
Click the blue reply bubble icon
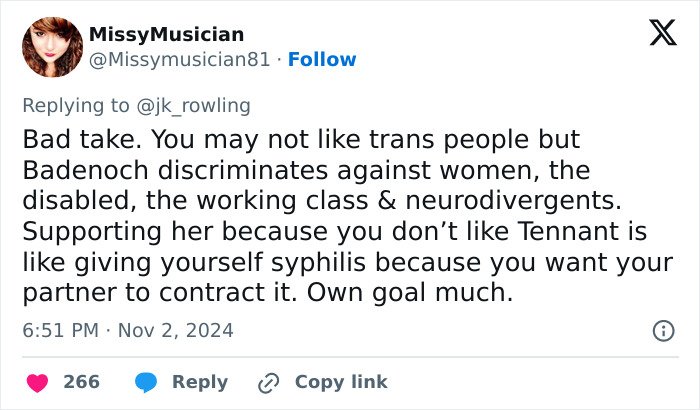tap(146, 382)
